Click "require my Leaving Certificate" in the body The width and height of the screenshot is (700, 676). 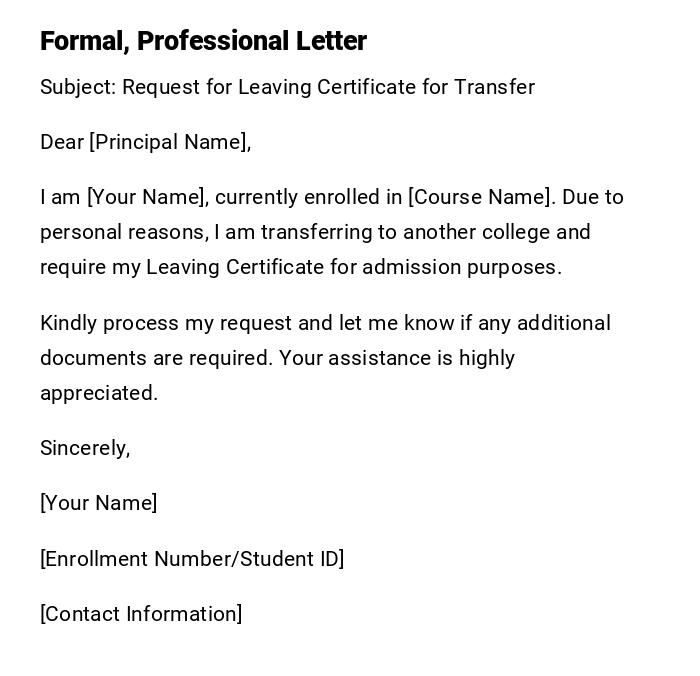(x=182, y=267)
